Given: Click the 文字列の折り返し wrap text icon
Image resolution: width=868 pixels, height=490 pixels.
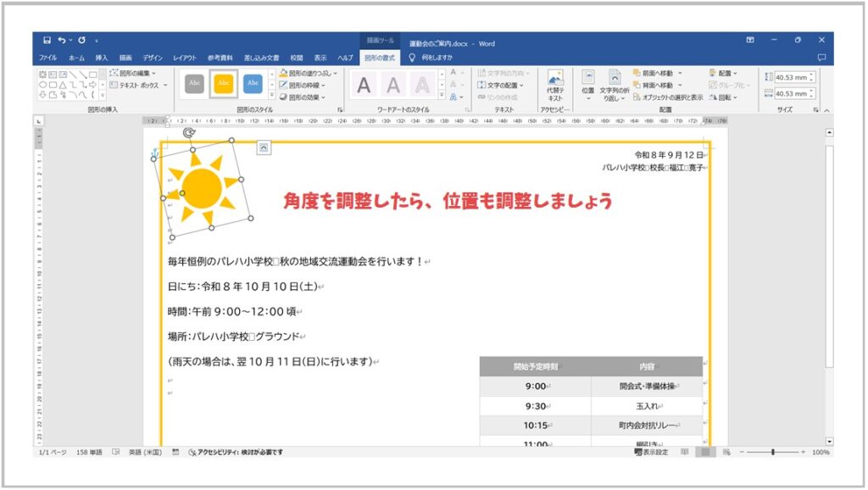Looking at the screenshot, I should click(615, 85).
